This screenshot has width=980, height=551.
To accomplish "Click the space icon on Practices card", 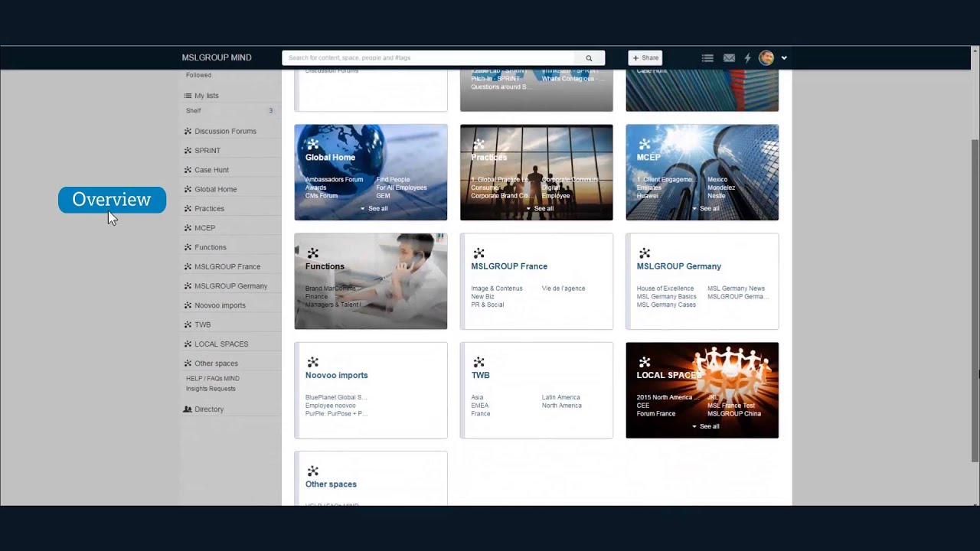I will point(479,144).
